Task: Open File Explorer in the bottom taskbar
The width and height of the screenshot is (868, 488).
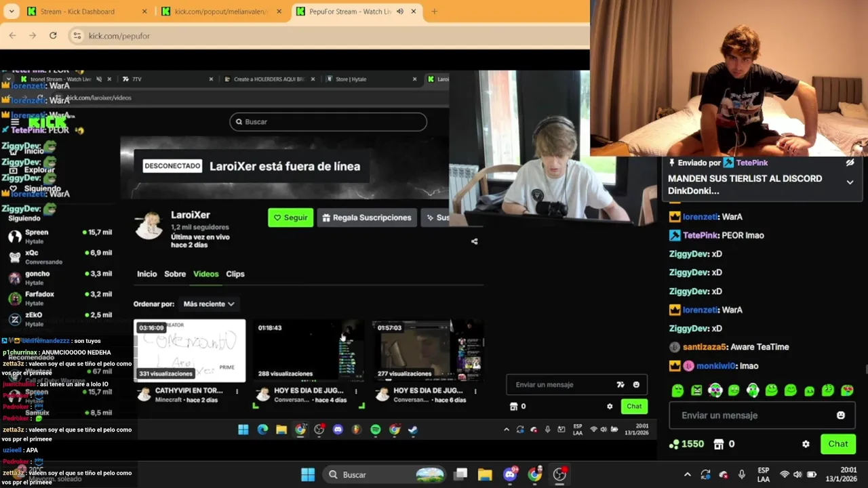Action: [x=485, y=474]
